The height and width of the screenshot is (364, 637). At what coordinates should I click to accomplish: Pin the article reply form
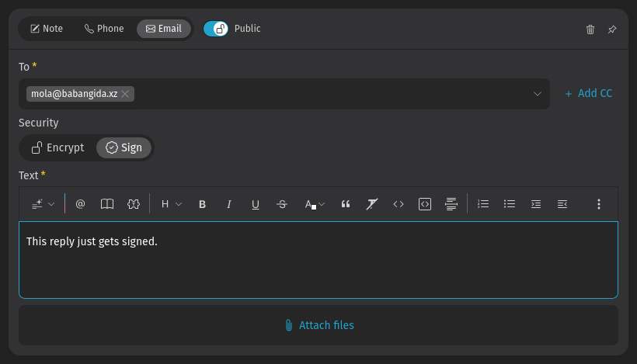pyautogui.click(x=612, y=29)
